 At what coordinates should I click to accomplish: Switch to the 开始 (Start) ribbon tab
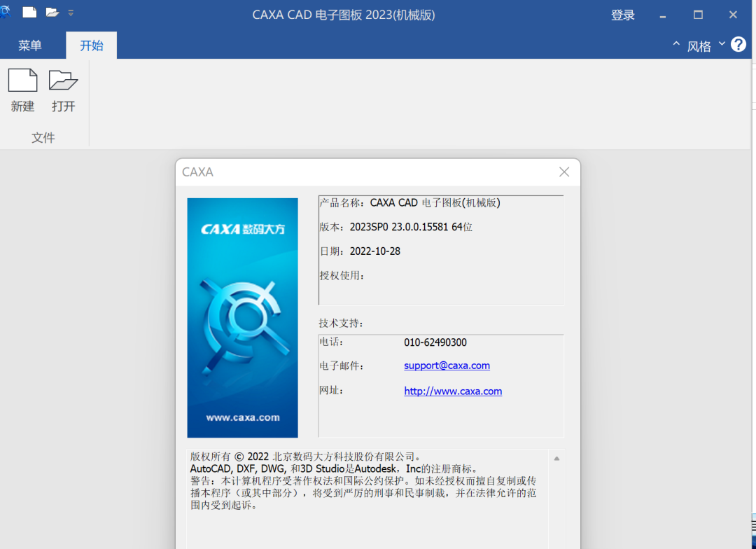pyautogui.click(x=91, y=44)
